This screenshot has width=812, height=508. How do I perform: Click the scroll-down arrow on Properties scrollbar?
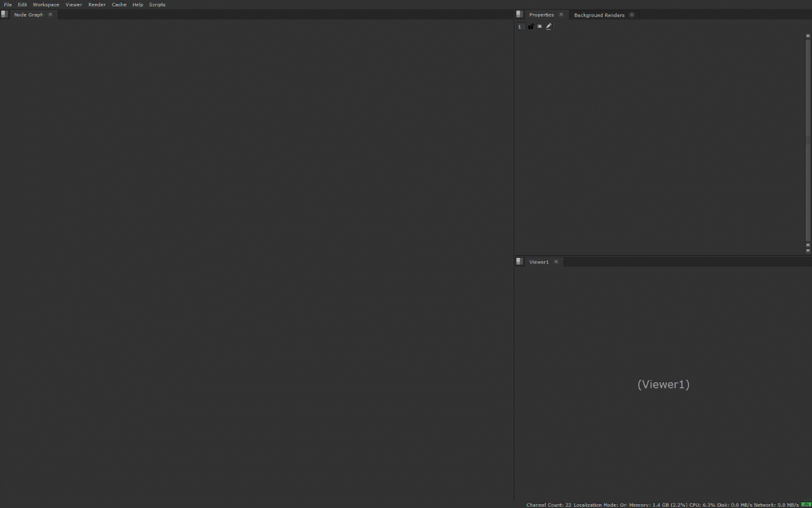pyautogui.click(x=808, y=250)
